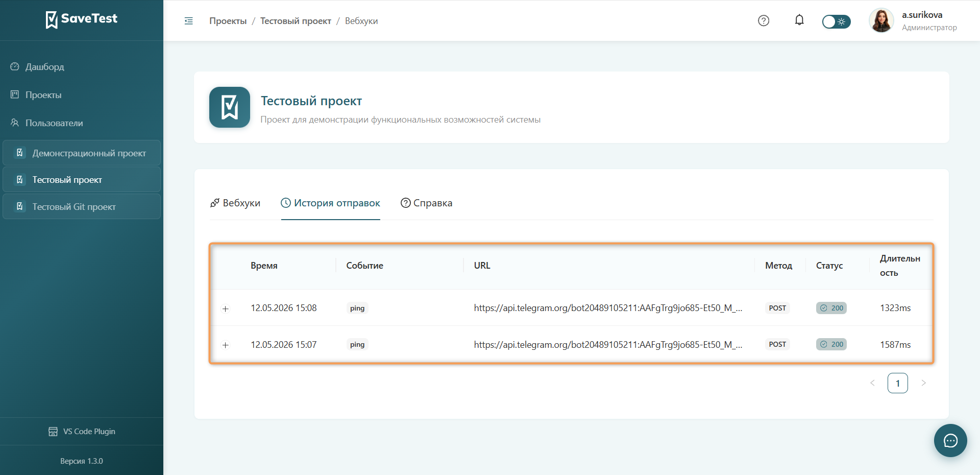Select История отправок tab

click(x=331, y=203)
